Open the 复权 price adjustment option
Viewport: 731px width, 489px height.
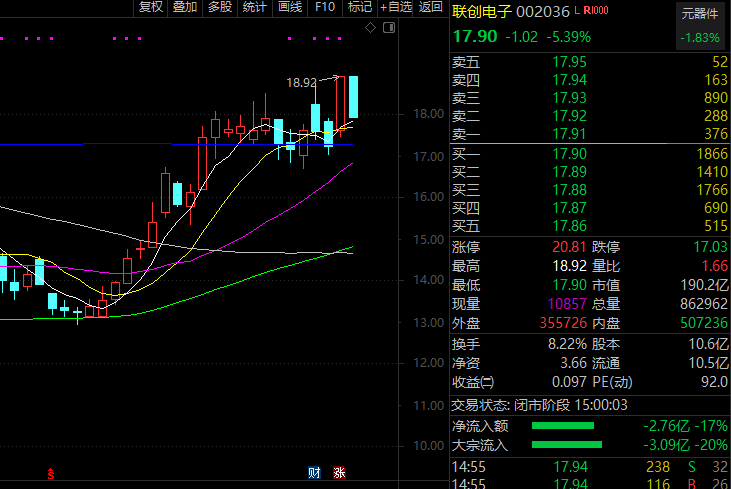150,7
